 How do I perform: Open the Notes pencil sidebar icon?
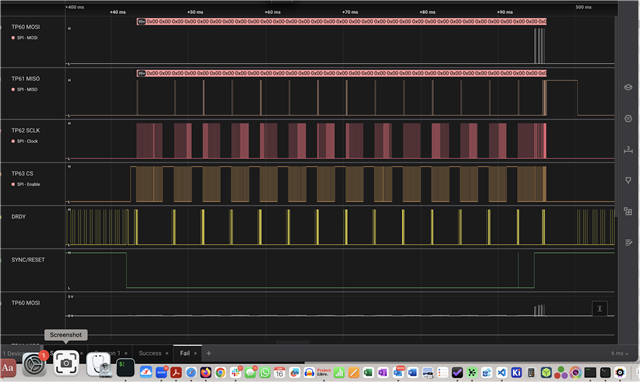(x=628, y=242)
